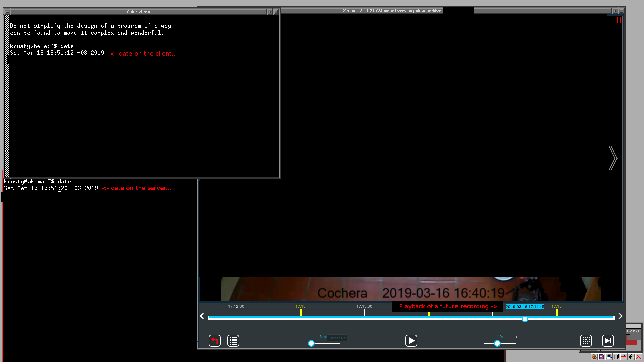
Task: Click the pause button in Xeoma viewer
Action: 619,20
